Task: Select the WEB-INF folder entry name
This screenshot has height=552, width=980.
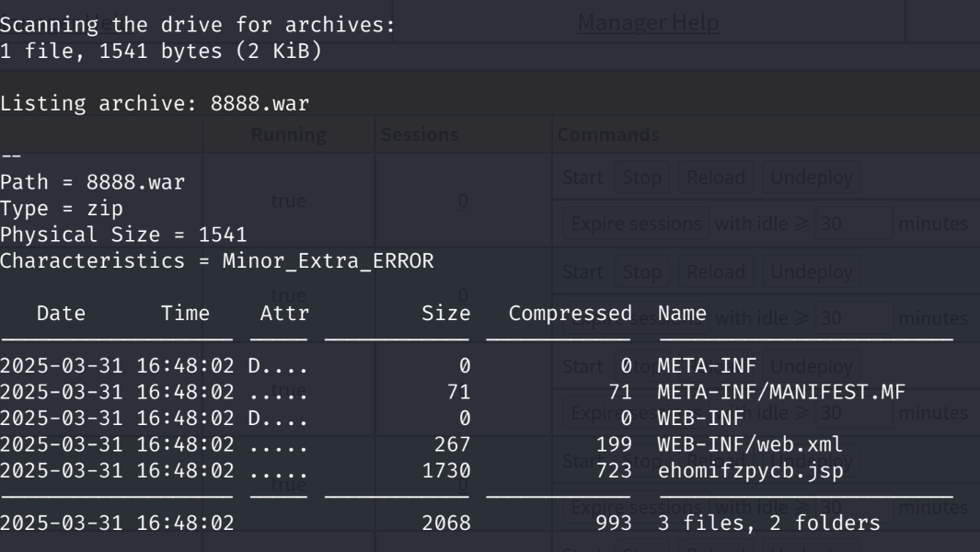Action: pyautogui.click(x=700, y=419)
